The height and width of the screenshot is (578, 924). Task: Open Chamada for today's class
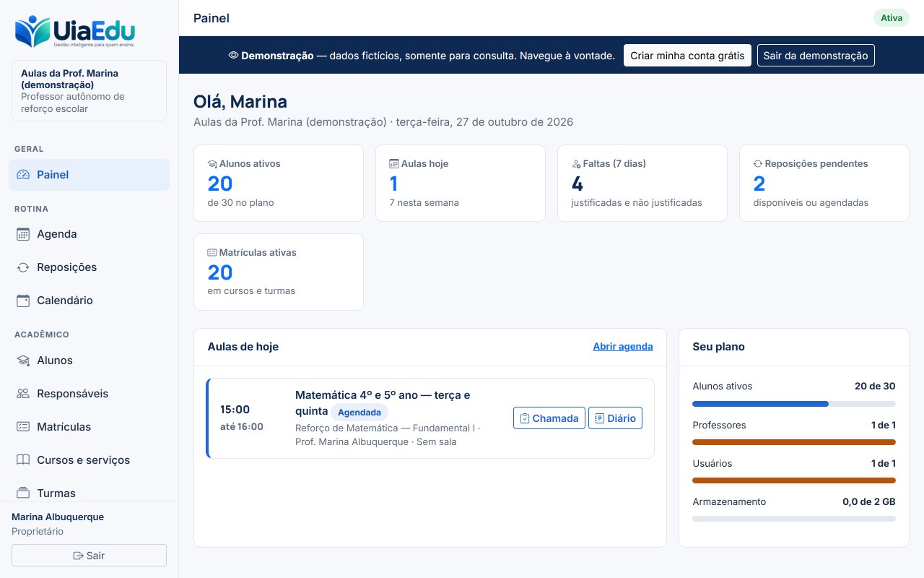549,418
